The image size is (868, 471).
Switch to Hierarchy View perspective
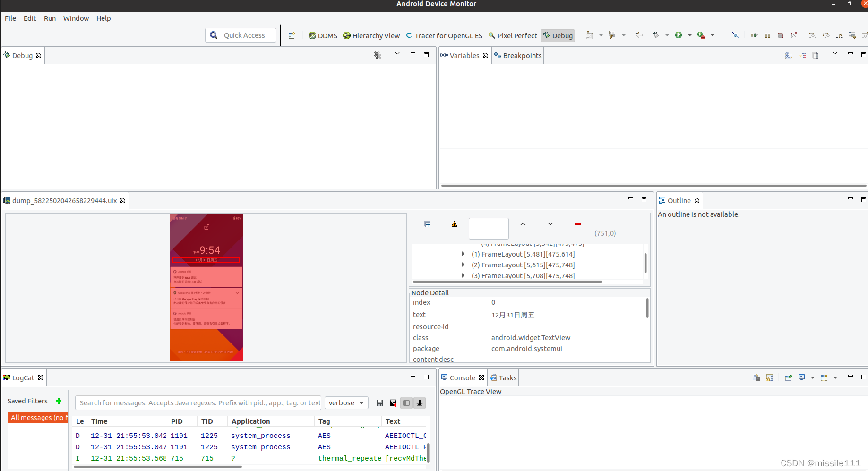371,35
